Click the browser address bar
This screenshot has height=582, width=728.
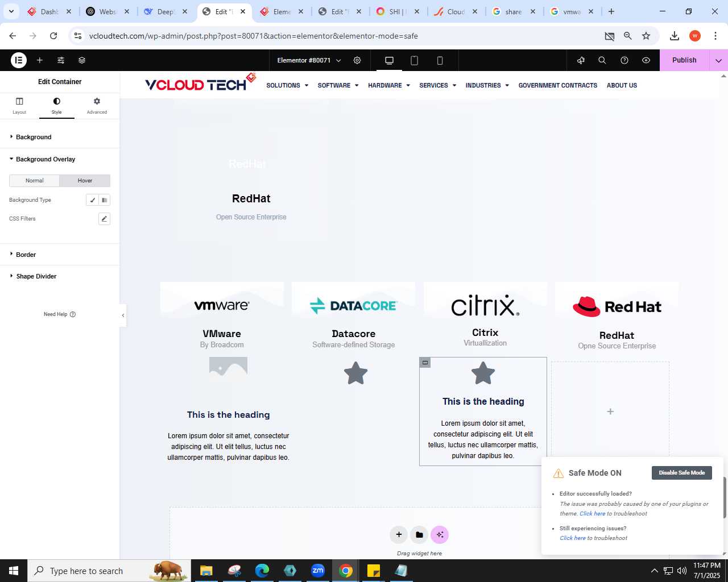tap(341, 36)
